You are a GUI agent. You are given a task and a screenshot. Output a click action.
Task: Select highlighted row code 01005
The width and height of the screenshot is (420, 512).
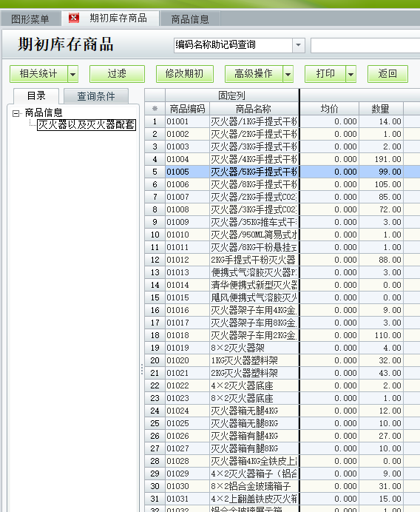[x=187, y=172]
